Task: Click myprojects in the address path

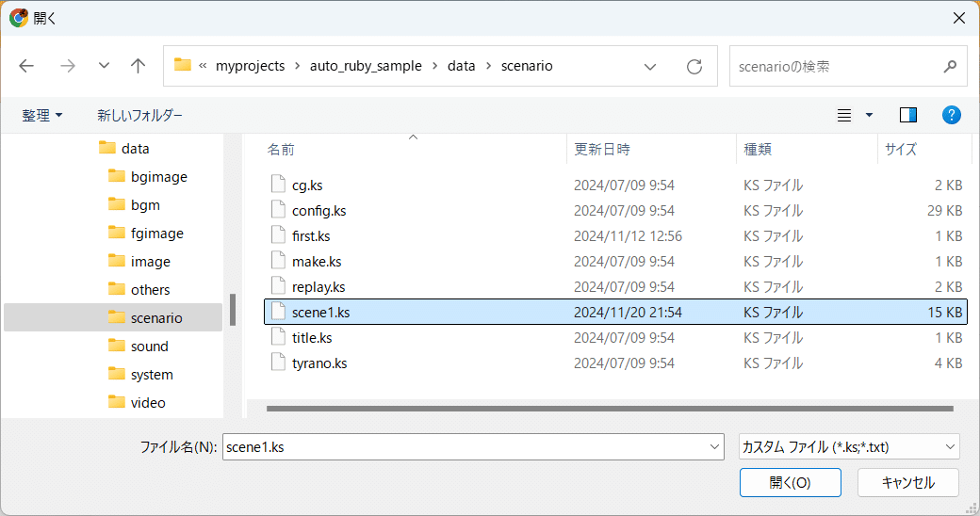Action: (x=250, y=66)
